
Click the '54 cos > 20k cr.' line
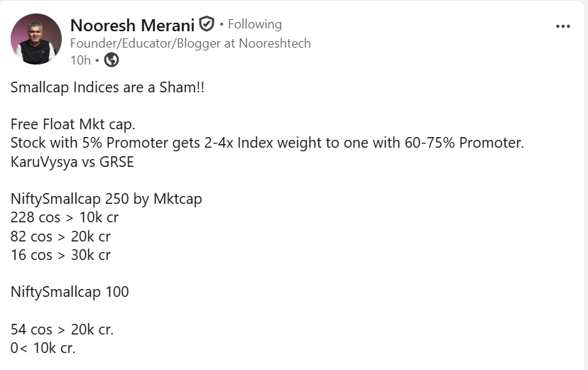(x=62, y=330)
